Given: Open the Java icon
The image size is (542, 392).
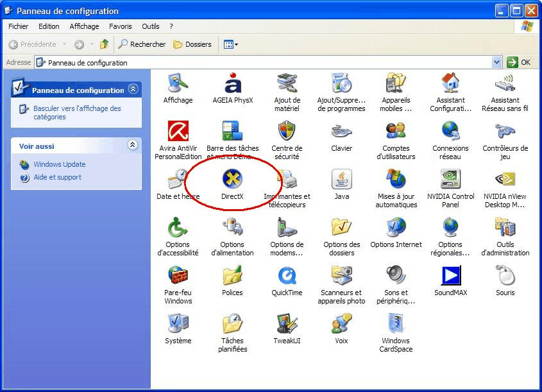Looking at the screenshot, I should pos(341,179).
